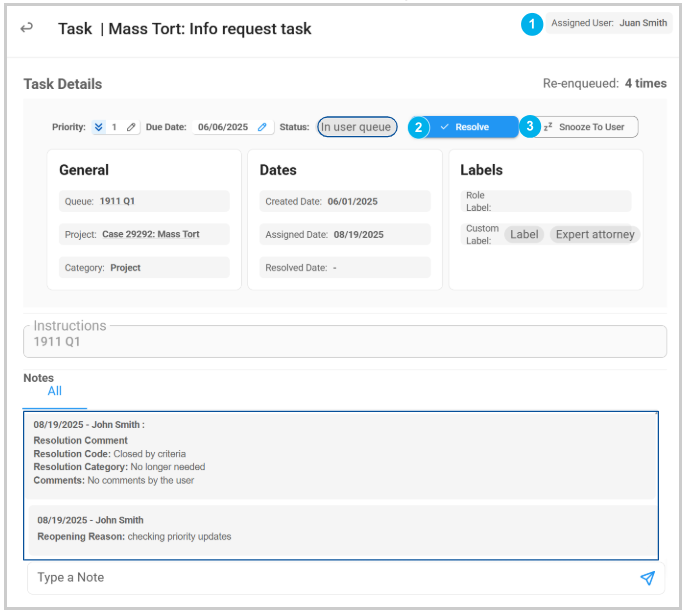Click the due date edit pencil
Viewport: 686px width, 615px height.
pyautogui.click(x=263, y=127)
